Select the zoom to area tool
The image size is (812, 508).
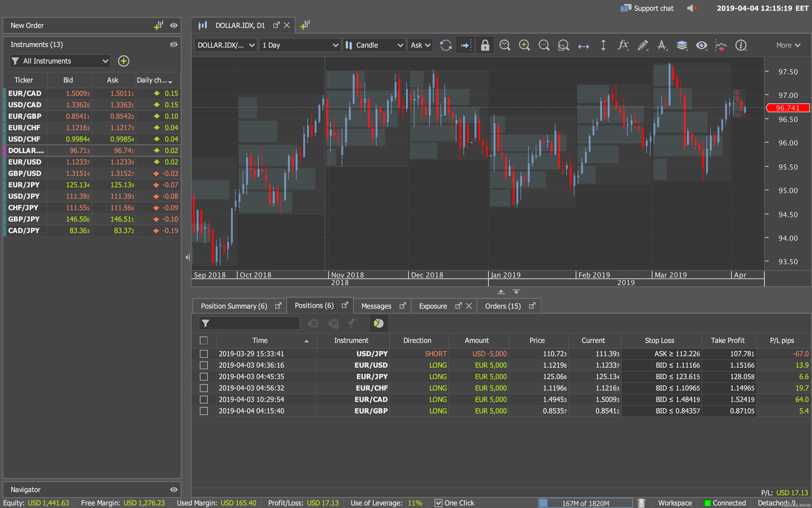[563, 45]
